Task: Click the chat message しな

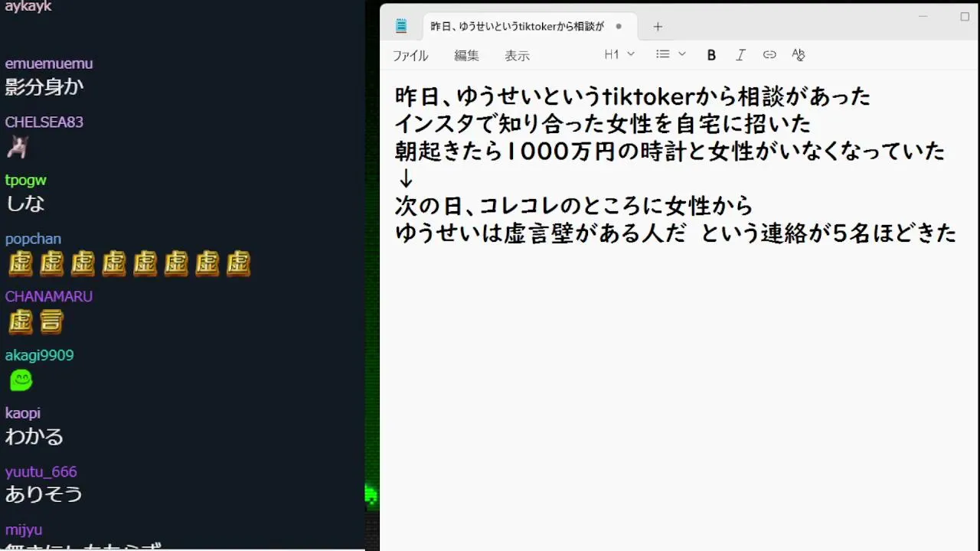Action: [24, 204]
